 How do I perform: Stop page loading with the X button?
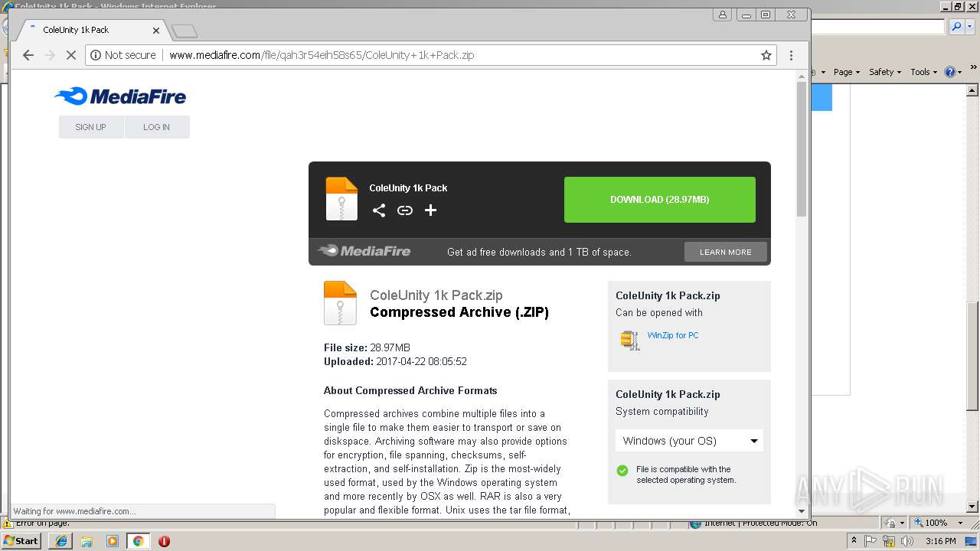click(x=71, y=55)
